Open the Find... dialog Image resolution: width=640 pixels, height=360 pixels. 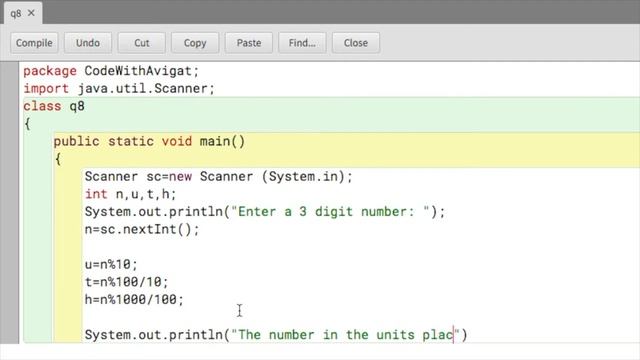pos(302,43)
